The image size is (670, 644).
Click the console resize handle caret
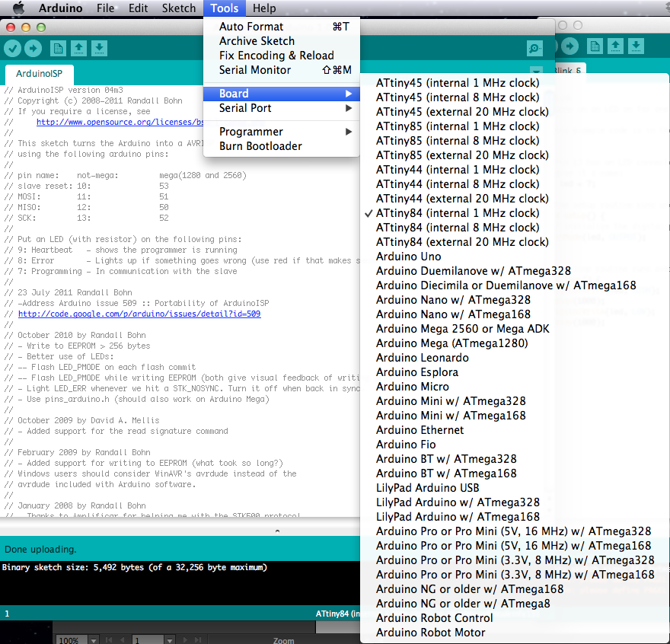pyautogui.click(x=277, y=531)
